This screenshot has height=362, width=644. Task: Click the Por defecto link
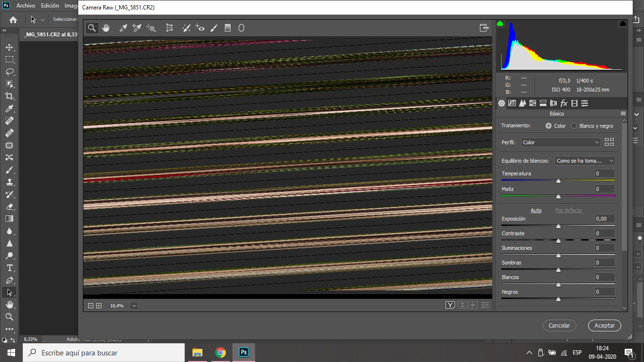(569, 210)
